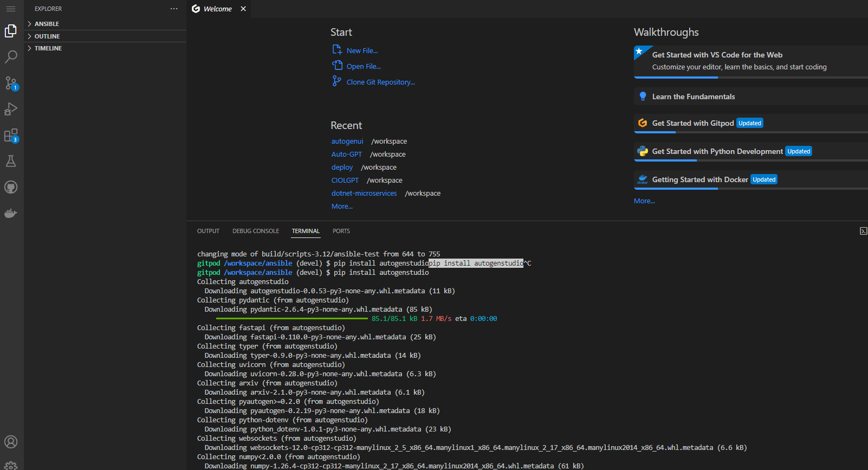The width and height of the screenshot is (868, 470).
Task: Click the Open File icon
Action: click(x=337, y=66)
